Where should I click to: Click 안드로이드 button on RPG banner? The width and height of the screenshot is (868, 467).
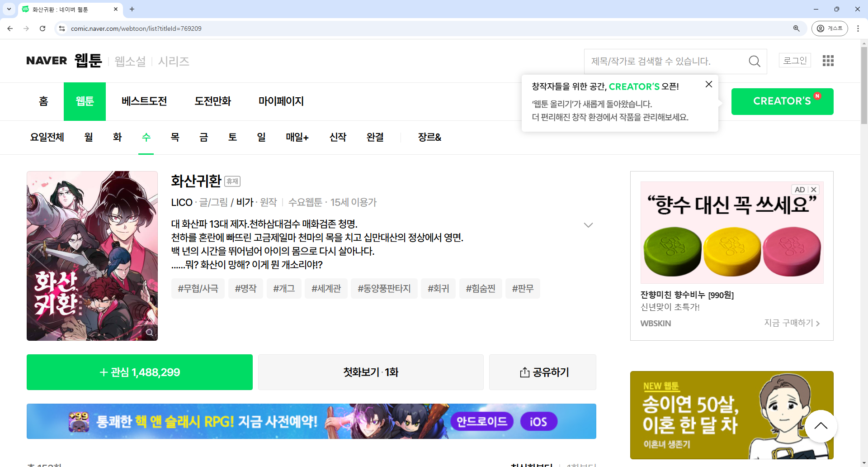(482, 422)
